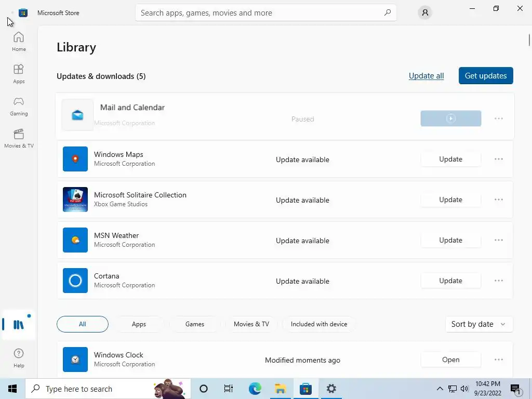
Task: Open the user account profile icon
Action: [x=425, y=12]
